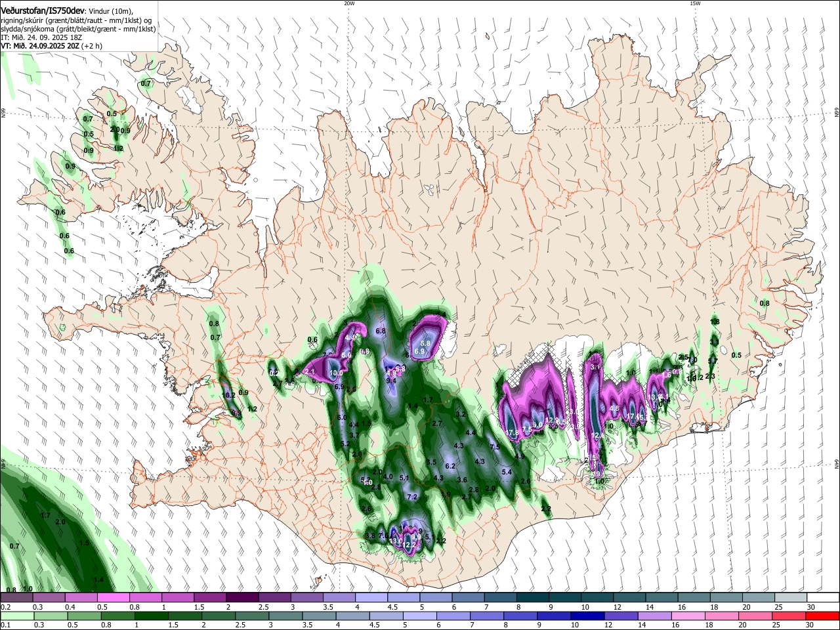Click the 'Veðurstofan/IS750dev' map title

click(x=43, y=11)
